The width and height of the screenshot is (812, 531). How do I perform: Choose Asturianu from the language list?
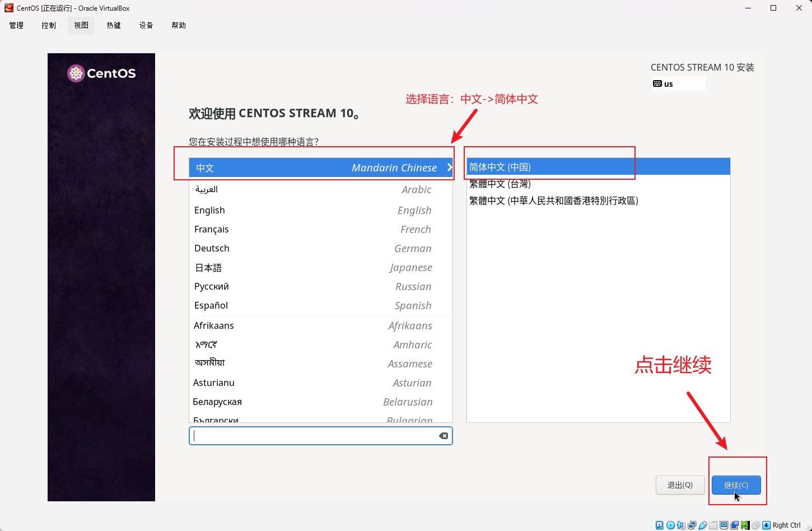tap(321, 383)
